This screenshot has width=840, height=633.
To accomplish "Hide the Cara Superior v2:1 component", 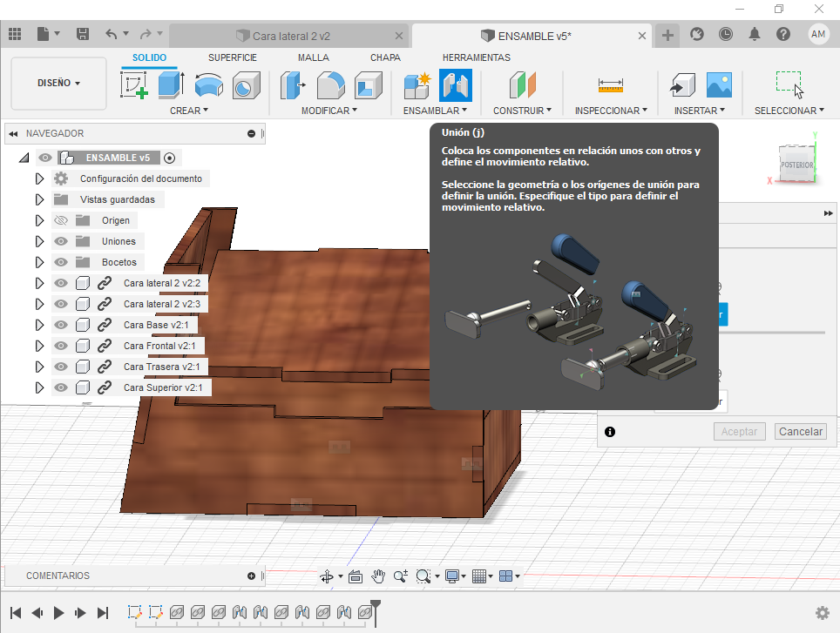I will click(x=61, y=387).
